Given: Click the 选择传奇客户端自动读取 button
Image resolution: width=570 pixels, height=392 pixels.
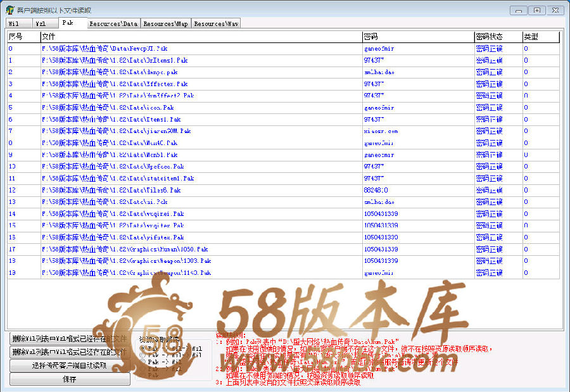Looking at the screenshot, I should click(x=70, y=365).
